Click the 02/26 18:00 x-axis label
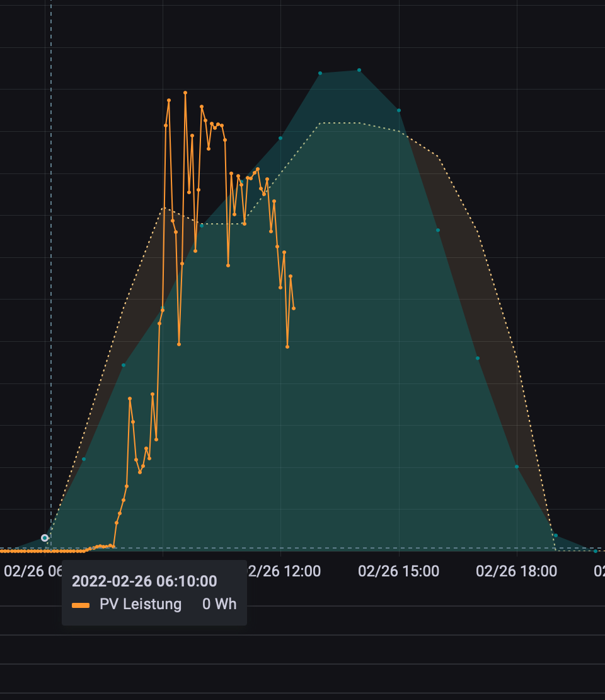605x700 pixels. pos(516,571)
